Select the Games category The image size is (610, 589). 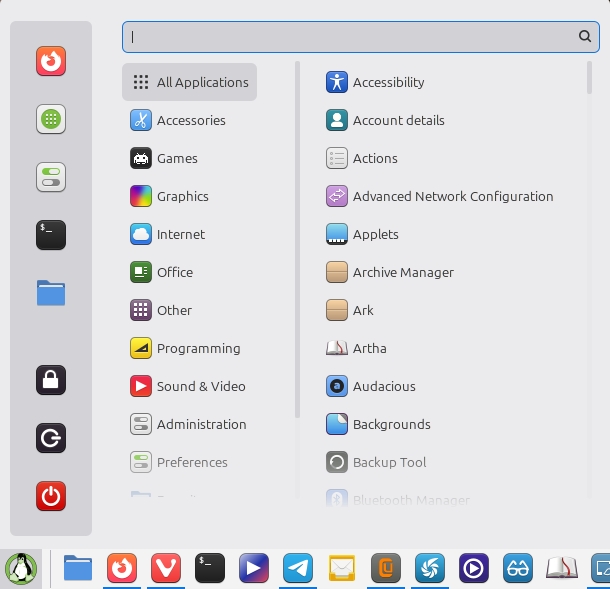click(189, 158)
